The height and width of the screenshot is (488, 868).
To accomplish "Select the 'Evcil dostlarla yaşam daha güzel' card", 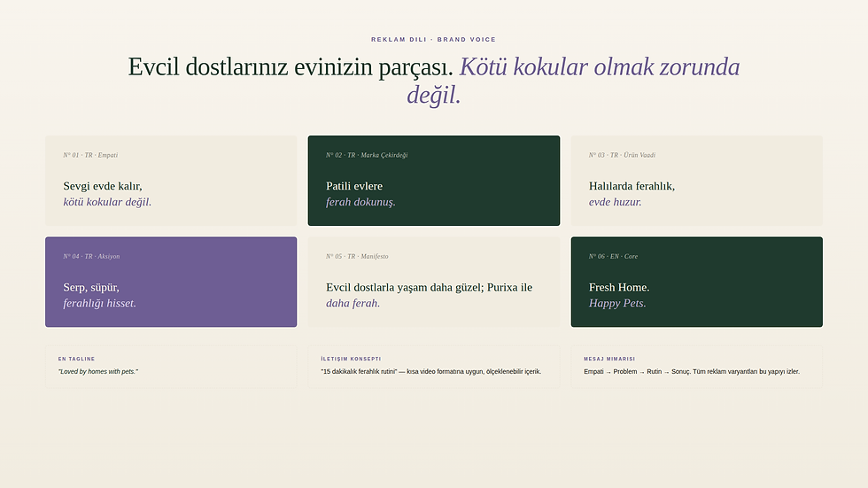I will (x=434, y=283).
